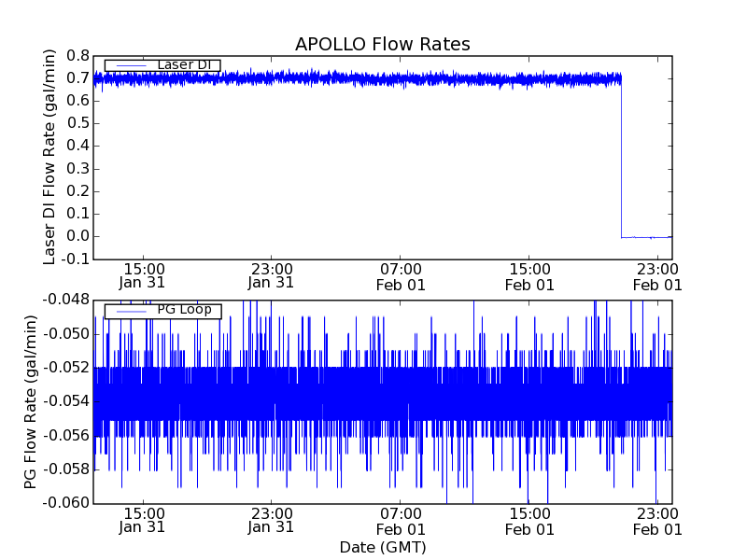747x560 pixels.
Task: Click the Date (GMT) x-axis label
Action: [383, 547]
